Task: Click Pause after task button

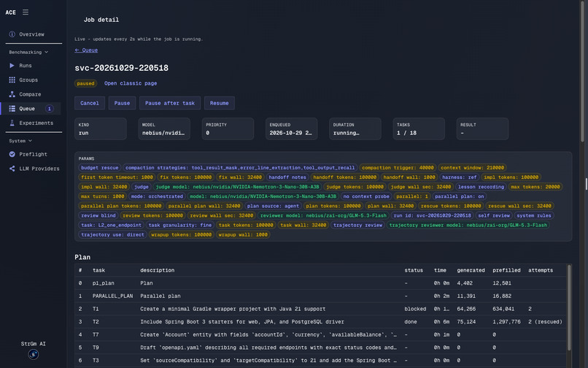Action: 170,103
